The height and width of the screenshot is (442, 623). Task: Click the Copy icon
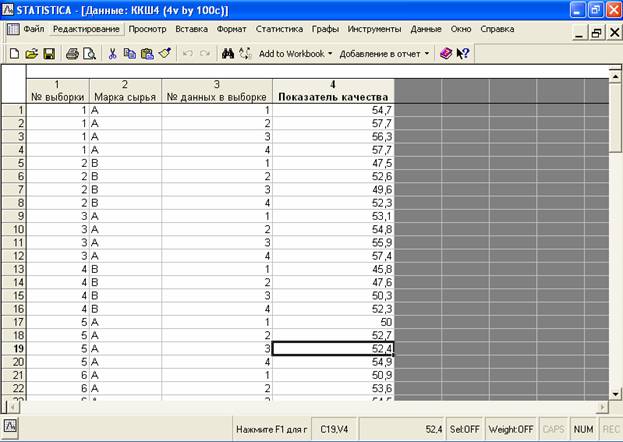pyautogui.click(x=130, y=54)
